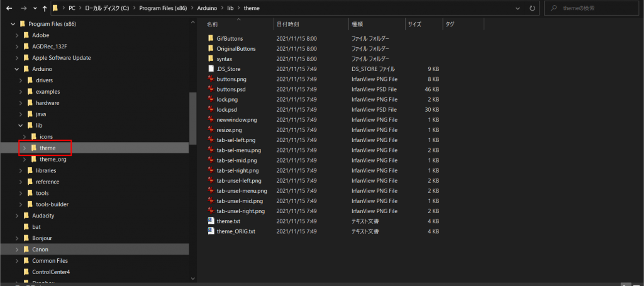This screenshot has height=286, width=644.
Task: Click the themeの検索 search box
Action: click(597, 8)
